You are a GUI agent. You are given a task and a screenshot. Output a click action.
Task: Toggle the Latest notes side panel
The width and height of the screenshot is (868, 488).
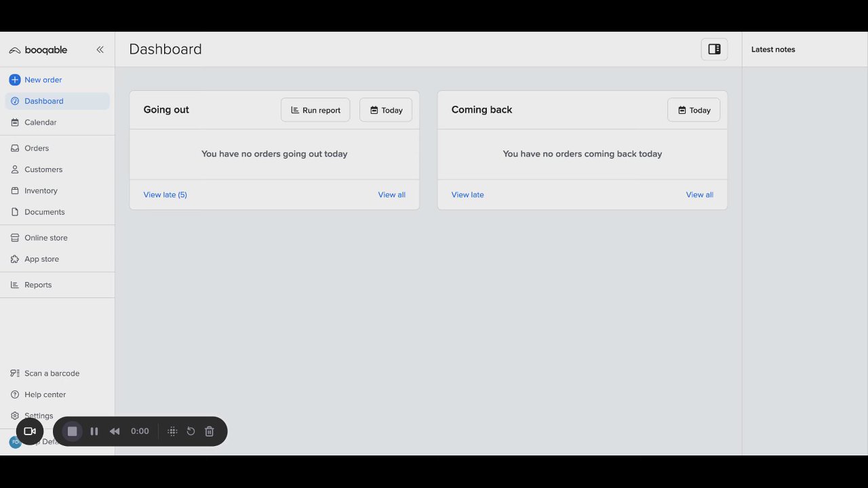[714, 49]
